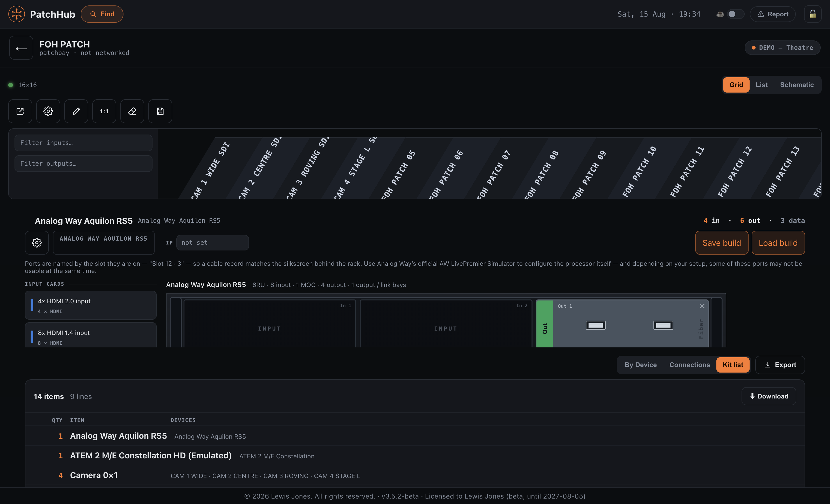Image resolution: width=830 pixels, height=504 pixels.
Task: Click the first HDMI port on Out 1
Action: (596, 325)
